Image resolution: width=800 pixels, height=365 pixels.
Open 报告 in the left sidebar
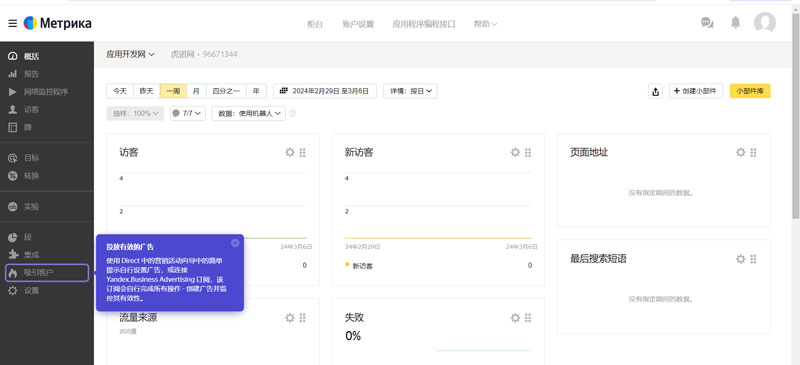point(31,74)
